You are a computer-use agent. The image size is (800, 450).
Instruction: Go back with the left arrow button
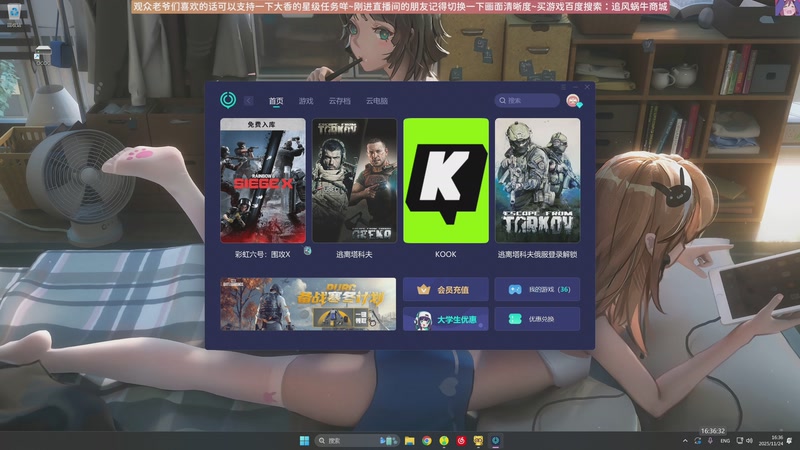(x=249, y=101)
